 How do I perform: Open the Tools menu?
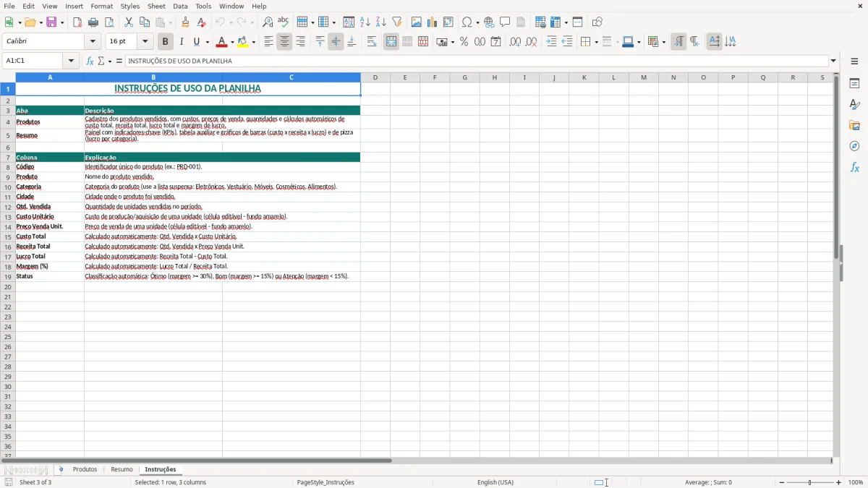pyautogui.click(x=203, y=6)
